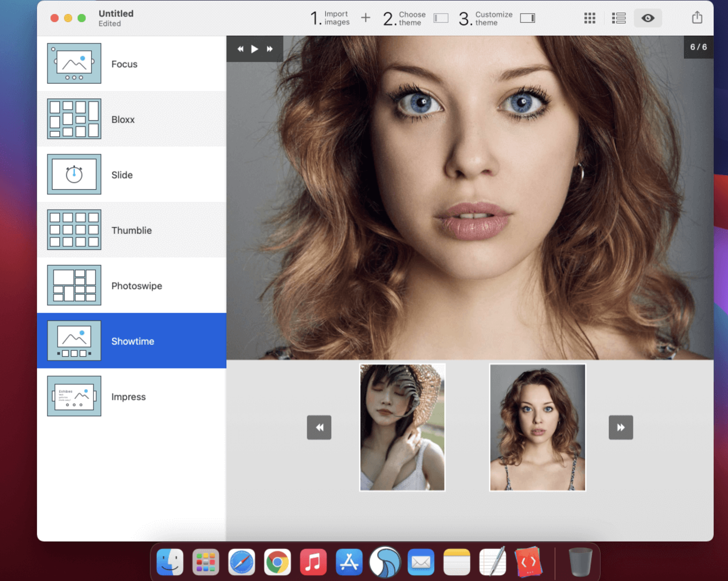Advance carousel with the right double-arrow
This screenshot has width=728, height=581.
[x=621, y=427]
